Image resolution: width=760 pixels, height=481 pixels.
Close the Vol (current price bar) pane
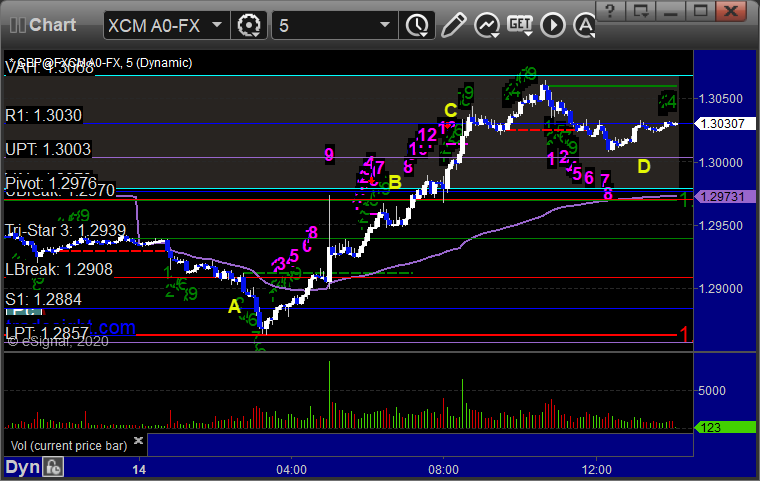pos(138,440)
